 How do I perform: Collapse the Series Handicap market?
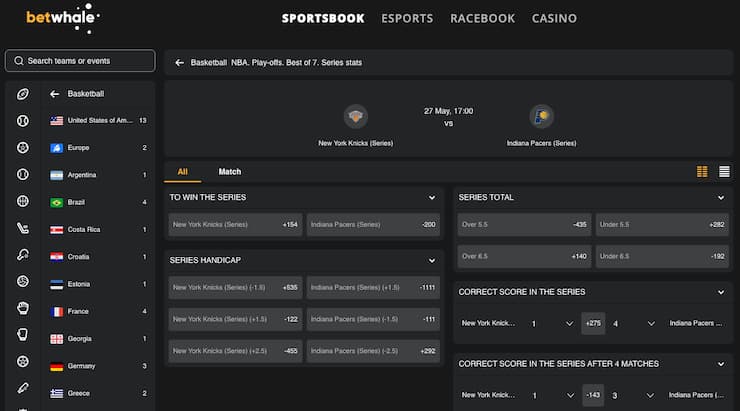(432, 259)
